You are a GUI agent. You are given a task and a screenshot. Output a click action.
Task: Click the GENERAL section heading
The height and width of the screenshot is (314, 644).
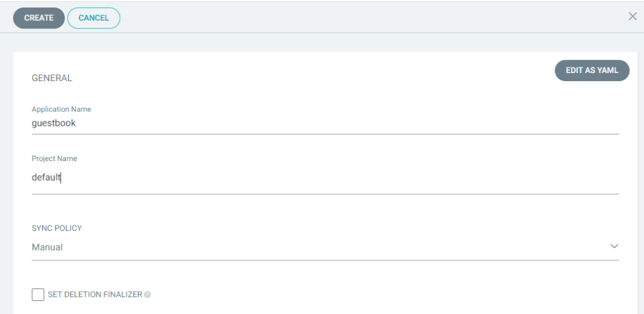click(x=52, y=79)
